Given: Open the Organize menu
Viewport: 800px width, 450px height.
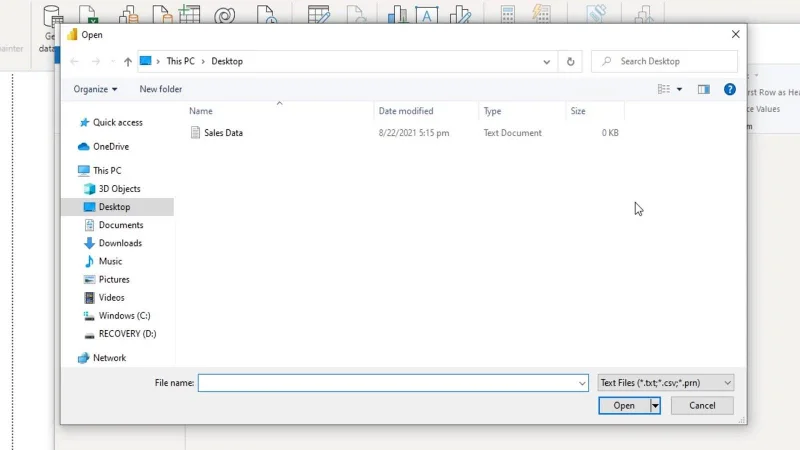Looking at the screenshot, I should [95, 89].
